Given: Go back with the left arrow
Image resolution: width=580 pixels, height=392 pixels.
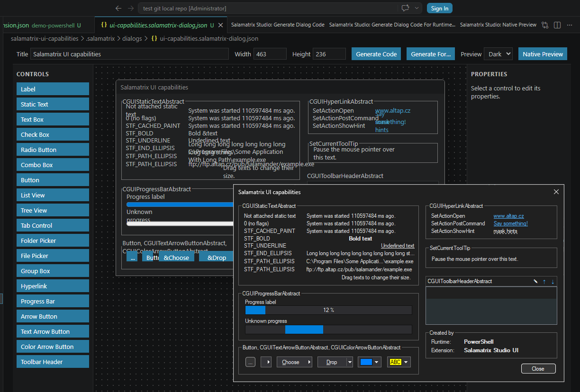Looking at the screenshot, I should [x=118, y=8].
